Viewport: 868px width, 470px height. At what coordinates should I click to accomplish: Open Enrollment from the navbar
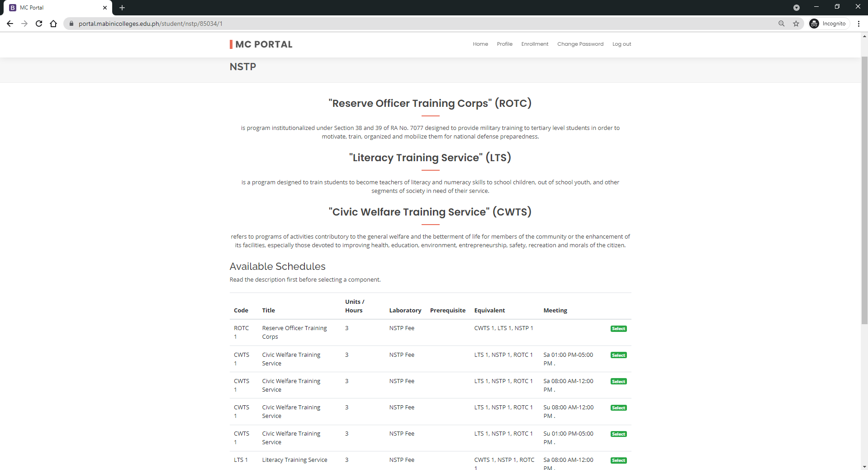(x=535, y=44)
